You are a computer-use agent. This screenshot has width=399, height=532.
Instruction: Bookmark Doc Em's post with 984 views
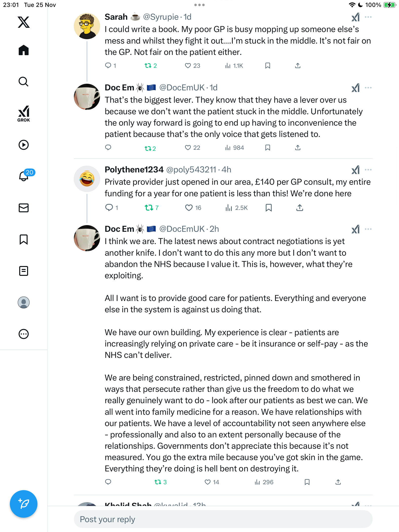(x=268, y=148)
